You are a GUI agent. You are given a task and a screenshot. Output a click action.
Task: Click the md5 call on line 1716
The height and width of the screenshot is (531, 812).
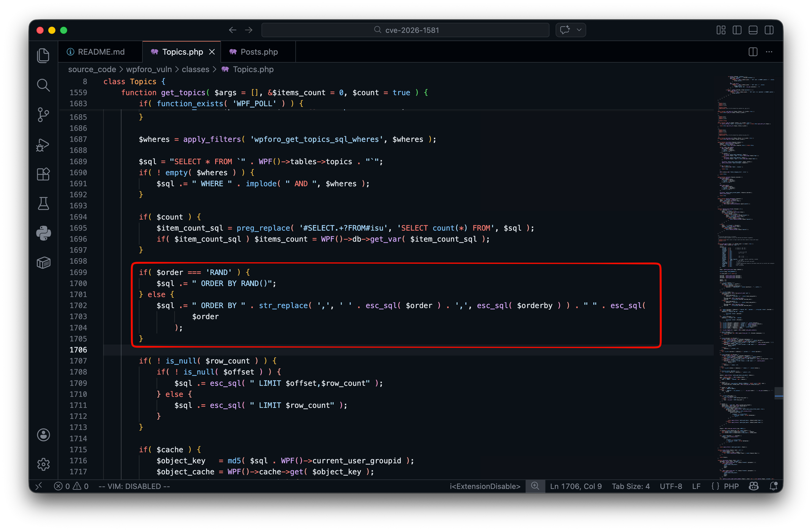pos(234,461)
